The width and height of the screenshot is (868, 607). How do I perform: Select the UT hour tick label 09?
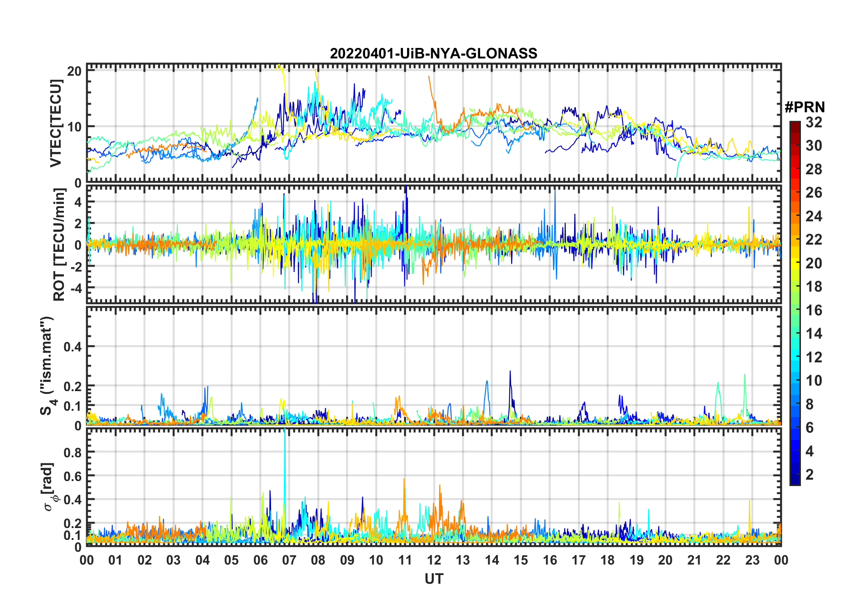coord(347,560)
